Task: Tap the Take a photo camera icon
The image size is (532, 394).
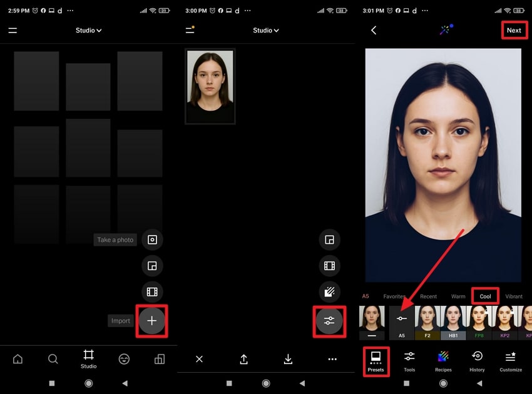Action: click(x=152, y=240)
